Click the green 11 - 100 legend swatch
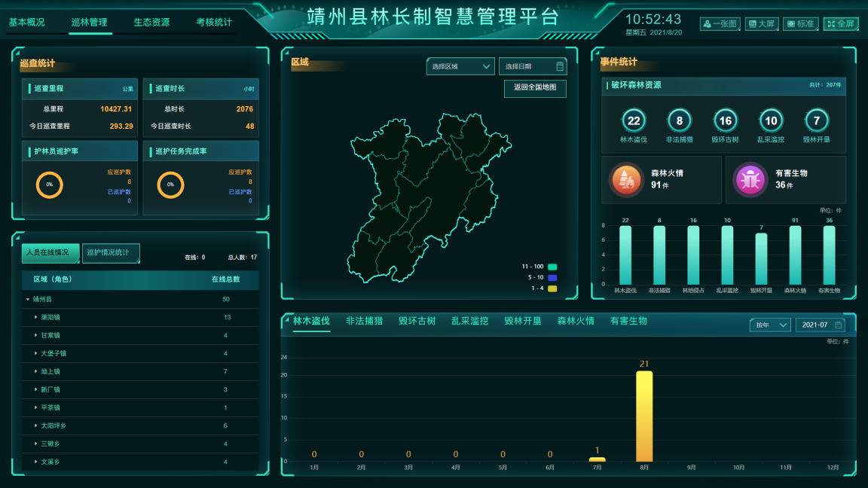Image resolution: width=868 pixels, height=488 pixels. point(552,267)
